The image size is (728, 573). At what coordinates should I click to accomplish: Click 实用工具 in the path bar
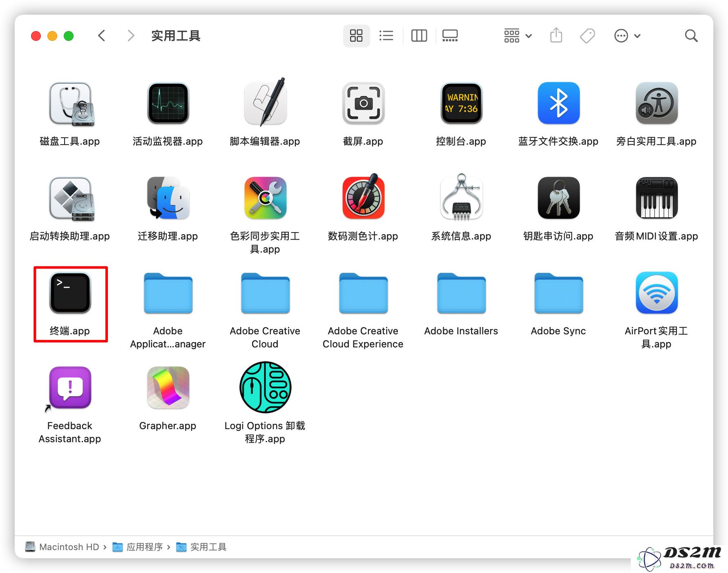click(x=201, y=547)
